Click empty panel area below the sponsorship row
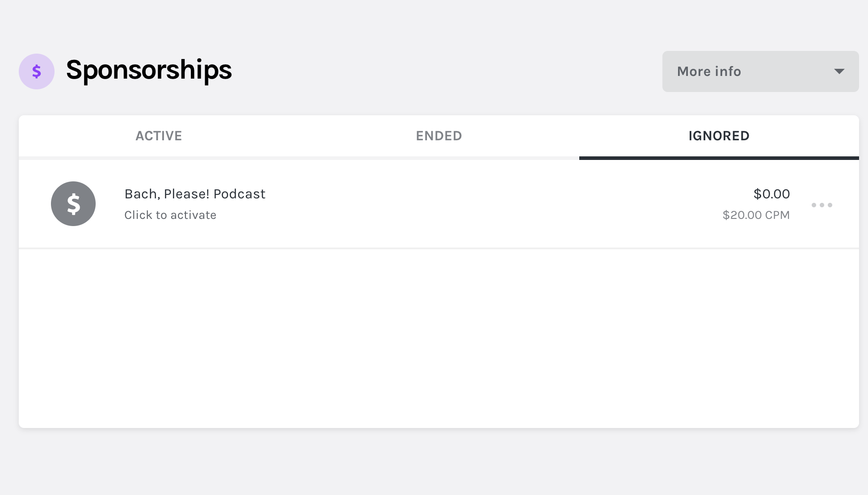868x495 pixels. point(439,338)
